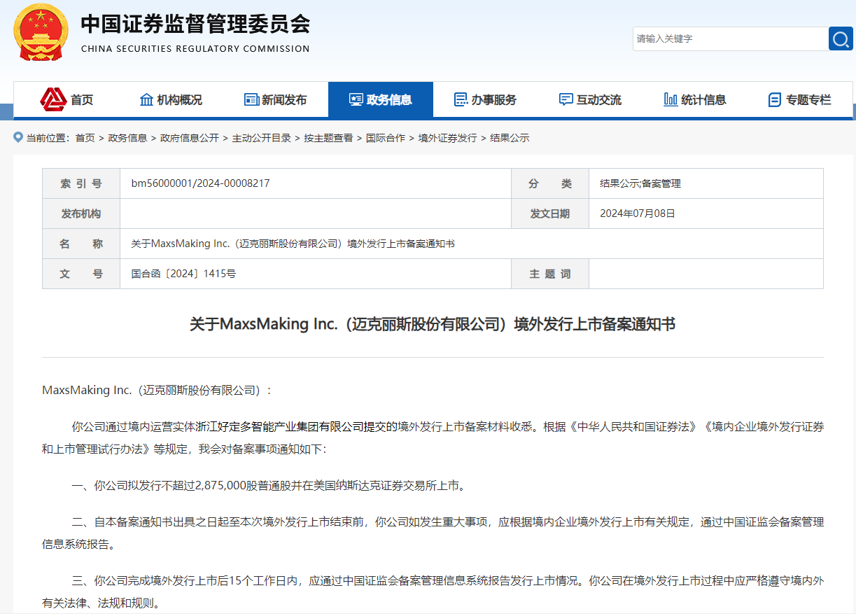Click the blue search magnifier button
Viewport: 856px width, 616px height.
[x=841, y=38]
